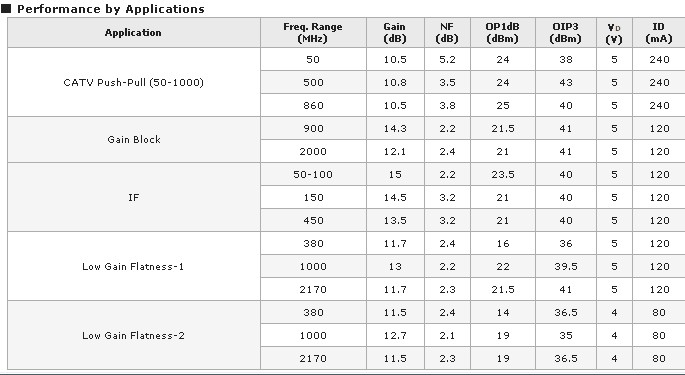This screenshot has height=375, width=685.
Task: Click the Low Gain Flatness-1 cell
Action: point(134,266)
